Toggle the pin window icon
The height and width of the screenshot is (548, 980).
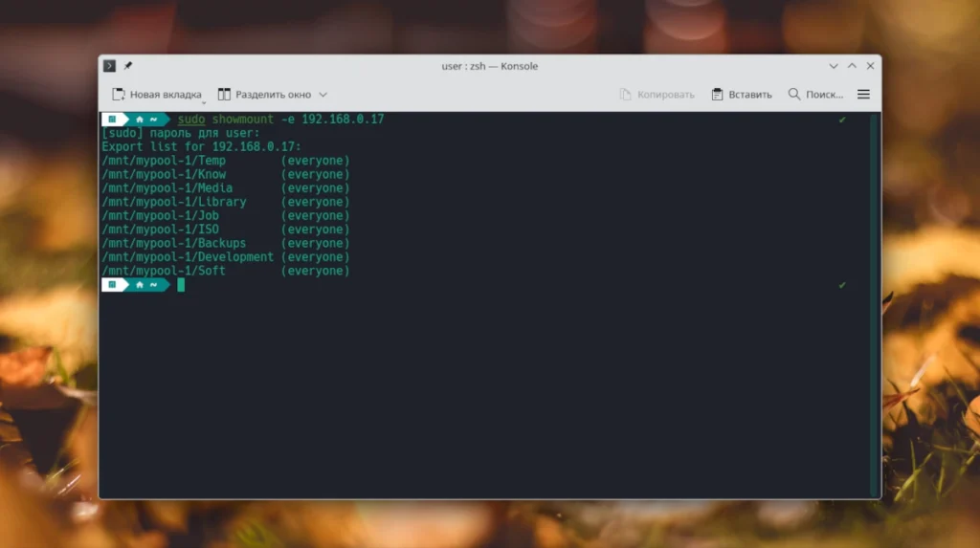click(x=128, y=66)
